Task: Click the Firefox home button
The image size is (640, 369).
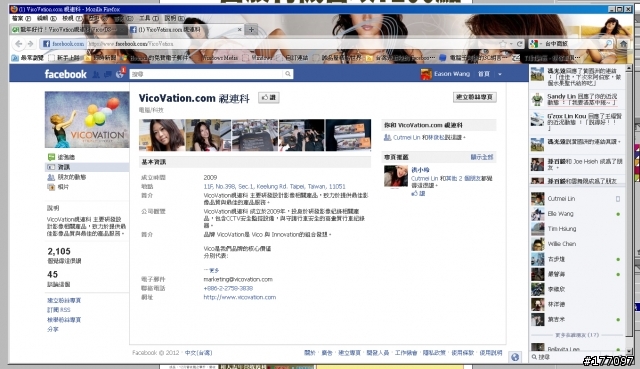Action: tap(623, 43)
